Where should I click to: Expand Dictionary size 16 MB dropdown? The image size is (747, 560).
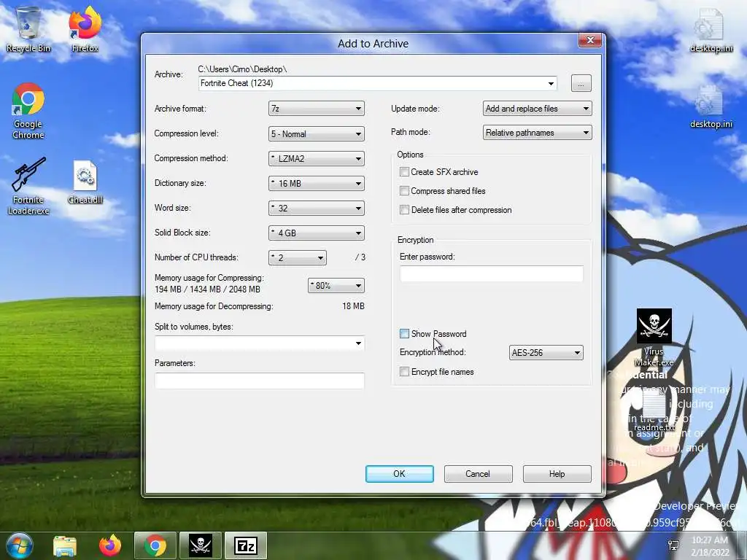(x=317, y=183)
